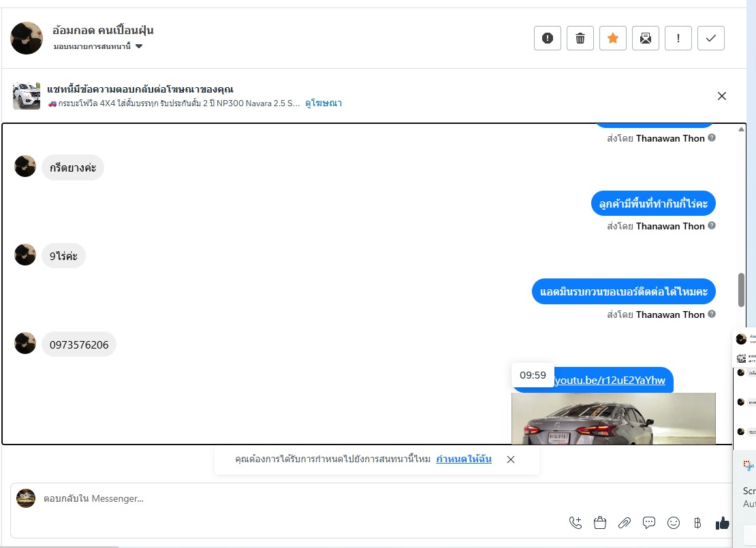Delete conversation using the trash icon
The image size is (756, 548).
[580, 38]
